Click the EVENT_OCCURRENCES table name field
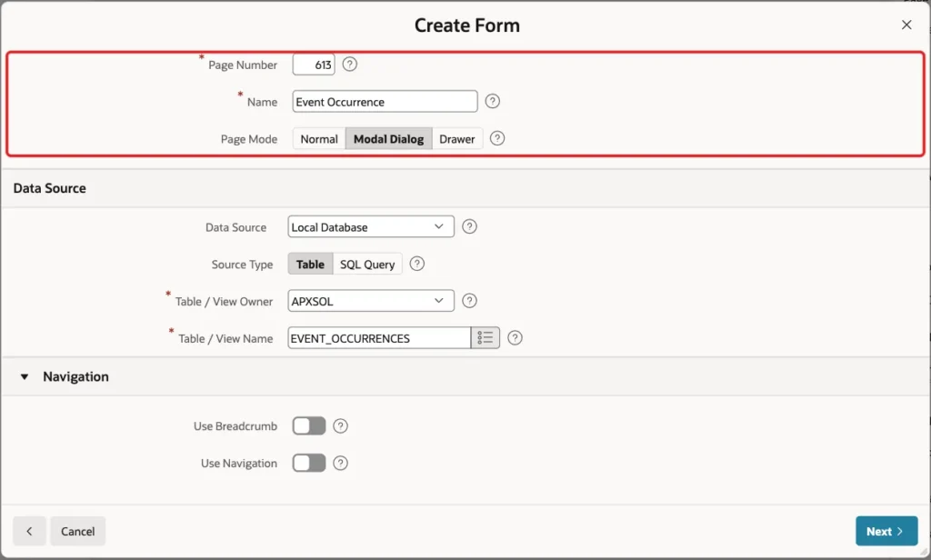 [x=379, y=338]
